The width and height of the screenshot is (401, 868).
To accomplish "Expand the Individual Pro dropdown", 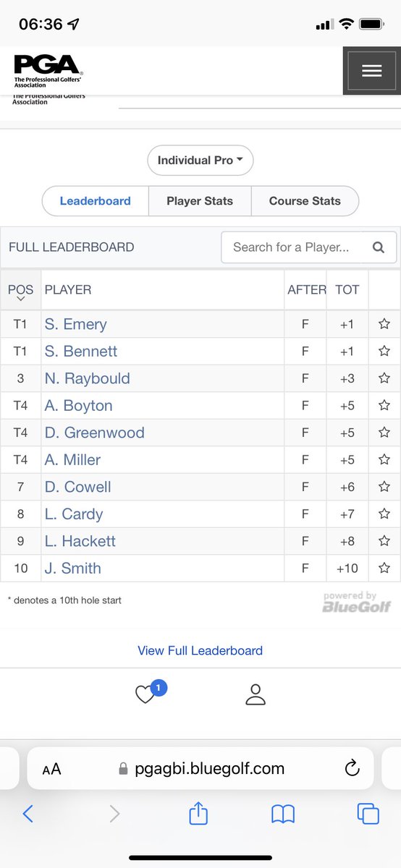I will pyautogui.click(x=200, y=161).
